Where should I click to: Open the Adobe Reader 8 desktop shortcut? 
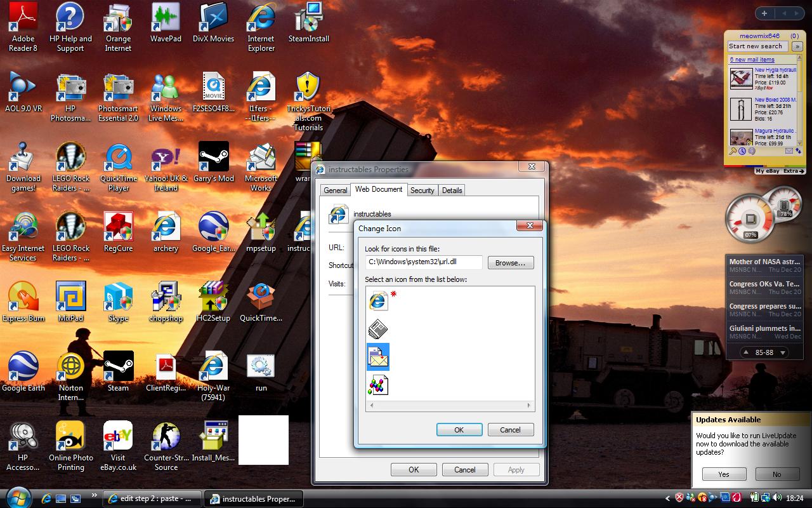point(23,27)
